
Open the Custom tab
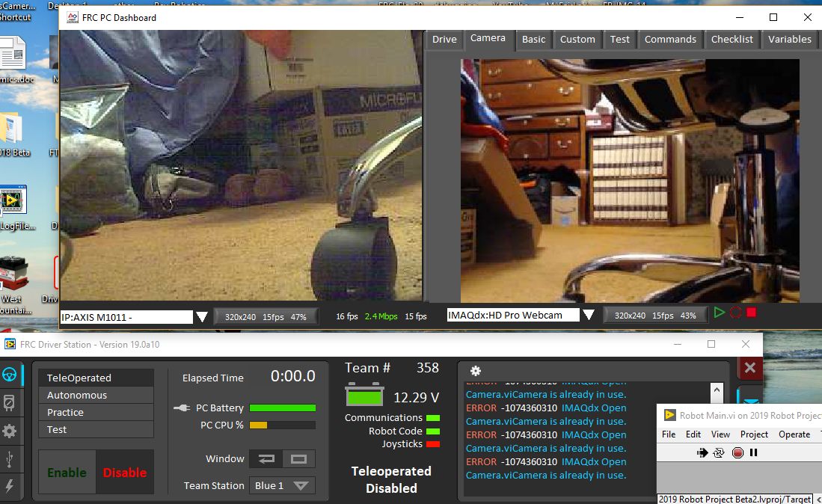pos(577,40)
